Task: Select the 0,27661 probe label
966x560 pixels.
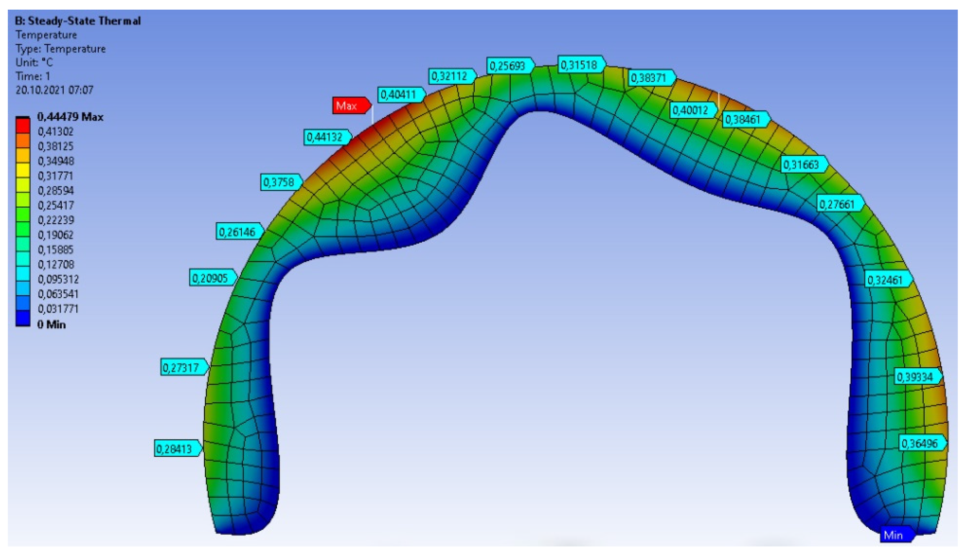Action: coord(839,204)
